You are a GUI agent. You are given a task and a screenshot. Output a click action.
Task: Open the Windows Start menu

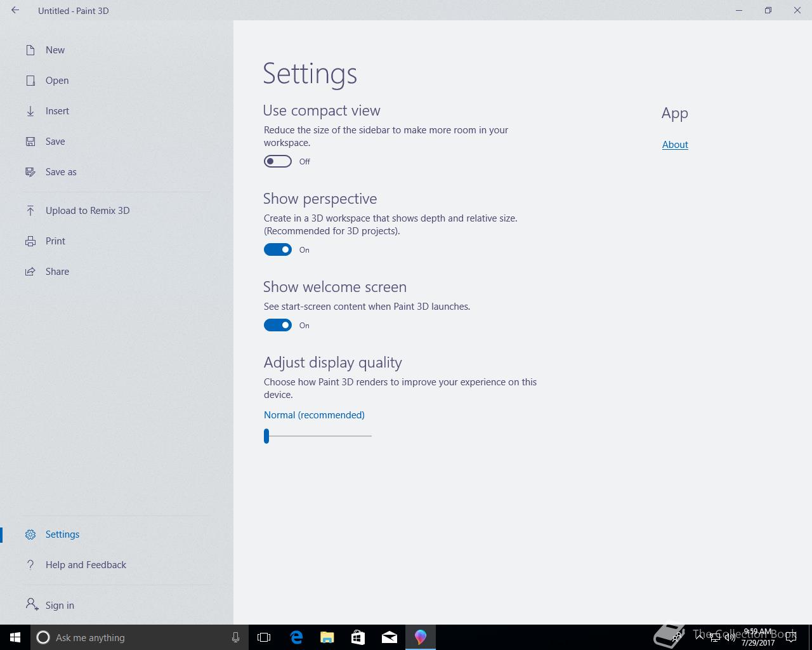15,637
